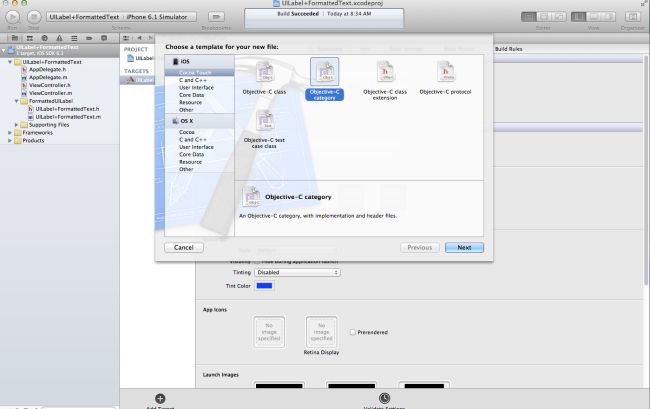Screen dimensions: 650x409
Task: Show the Search navigator
Action: click(45, 38)
